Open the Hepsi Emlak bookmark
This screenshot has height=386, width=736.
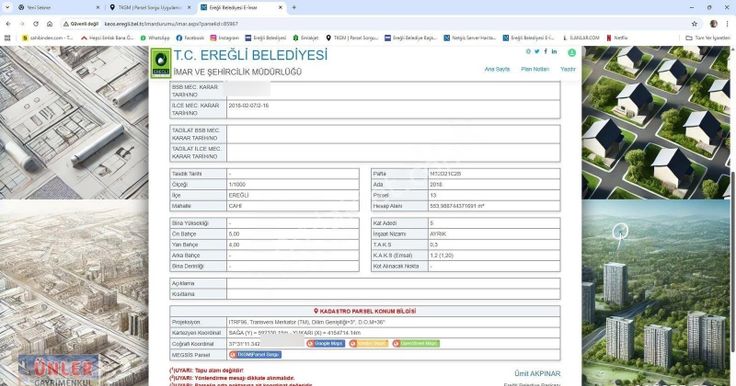pyautogui.click(x=107, y=38)
